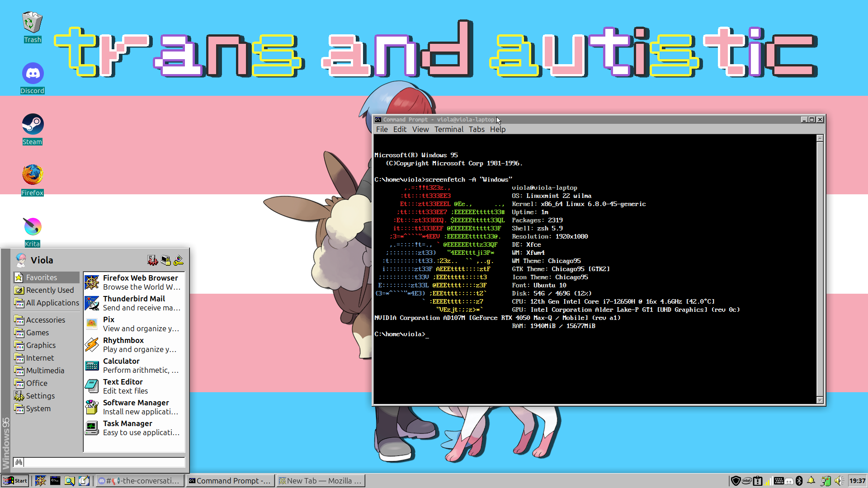
Task: Switch to New Tab Mozilla taskbar window
Action: 320,481
